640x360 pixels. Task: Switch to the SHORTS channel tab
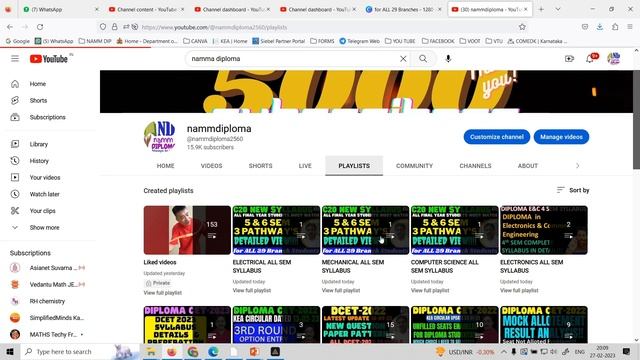click(x=260, y=166)
